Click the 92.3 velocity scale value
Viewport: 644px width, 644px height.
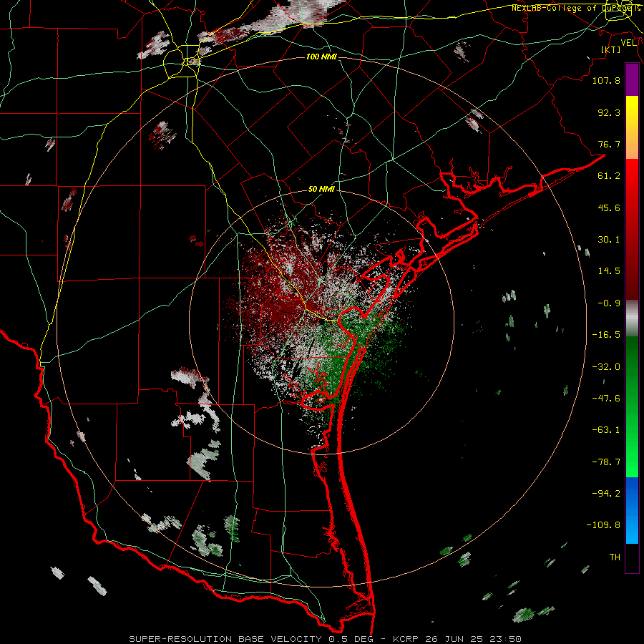[609, 112]
